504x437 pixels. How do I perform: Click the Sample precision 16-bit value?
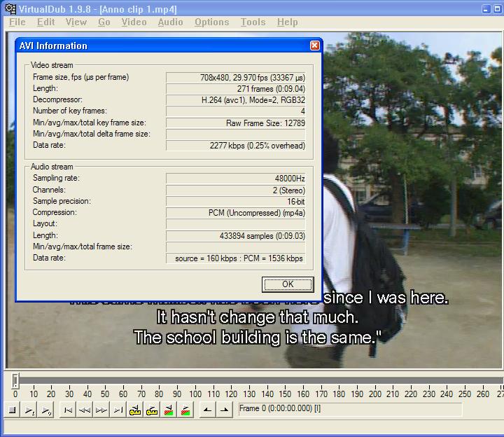click(x=235, y=201)
